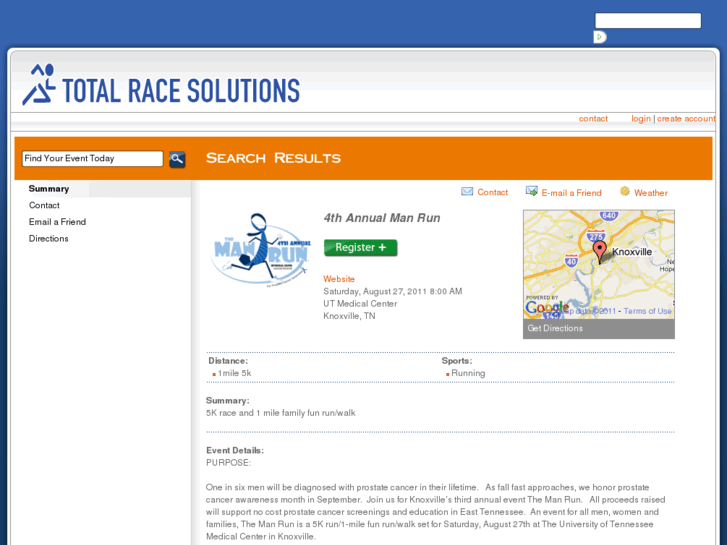Click the magnifier search button icon
Screen dimensions: 727x545
pyautogui.click(x=177, y=159)
